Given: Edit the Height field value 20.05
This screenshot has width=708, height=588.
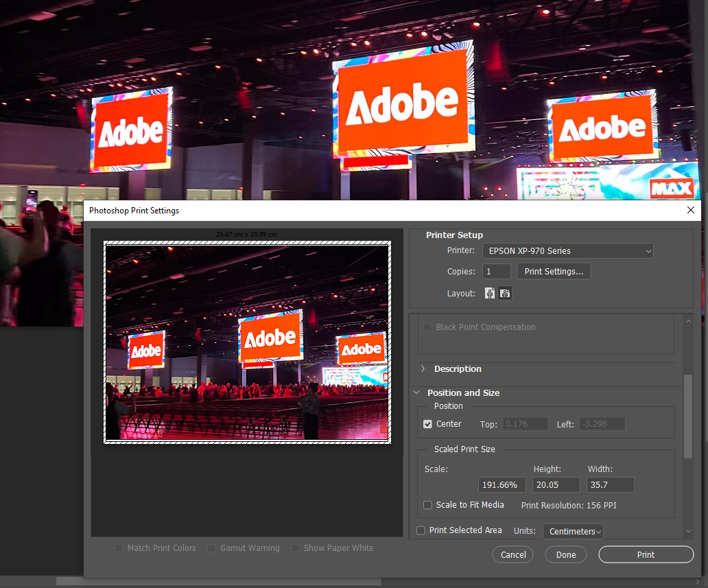Looking at the screenshot, I should click(x=556, y=484).
